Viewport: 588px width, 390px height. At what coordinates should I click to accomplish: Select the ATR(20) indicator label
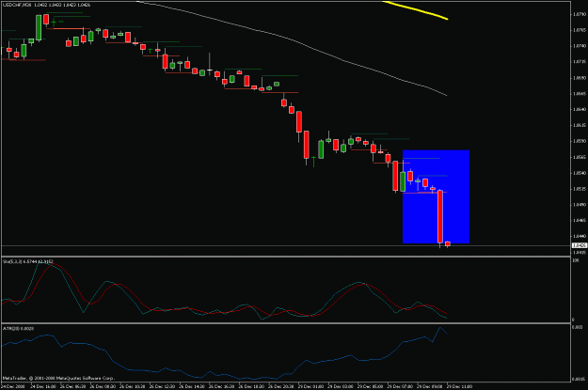tap(18, 328)
